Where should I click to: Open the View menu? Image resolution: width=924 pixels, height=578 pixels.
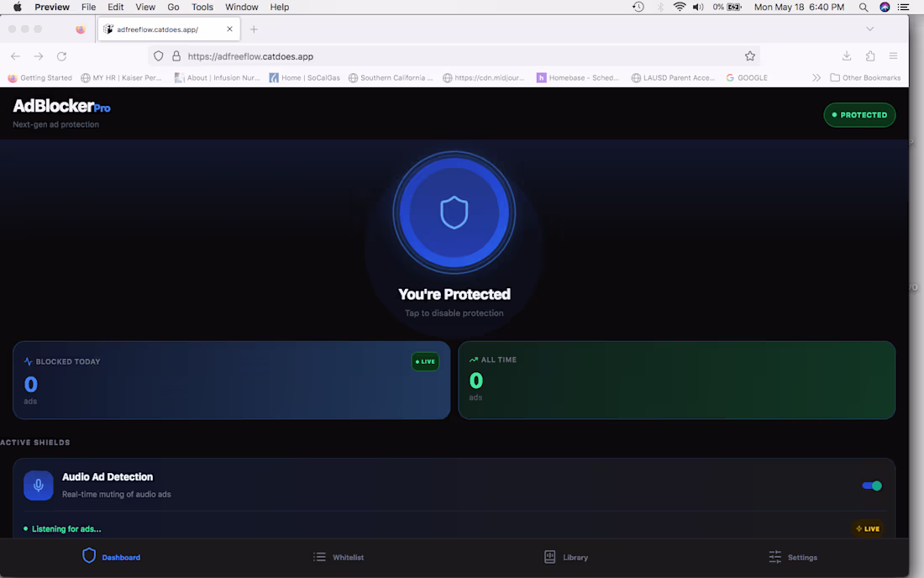pyautogui.click(x=145, y=7)
